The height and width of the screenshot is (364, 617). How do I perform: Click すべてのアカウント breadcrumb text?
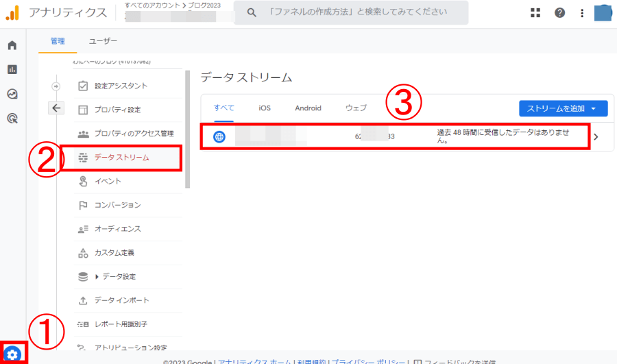(152, 5)
